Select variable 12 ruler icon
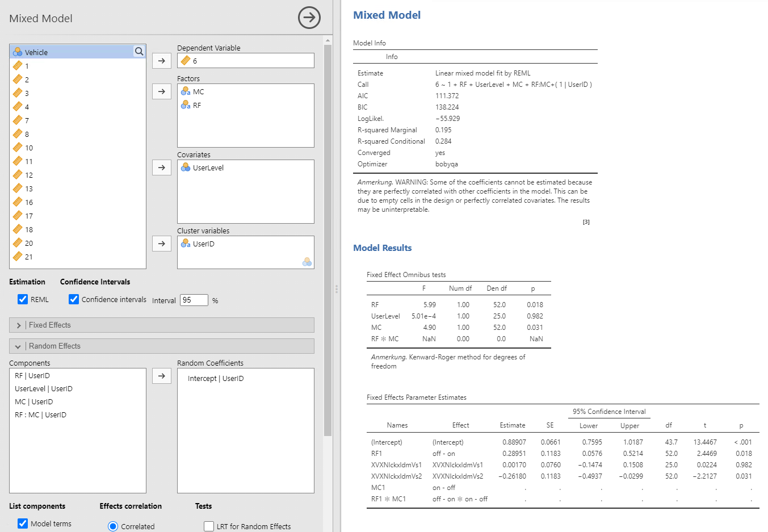The height and width of the screenshot is (532, 768). point(18,174)
